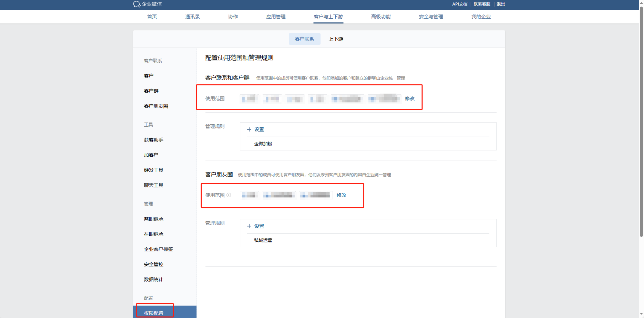
Task: Click 退出 to log out
Action: [501, 4]
